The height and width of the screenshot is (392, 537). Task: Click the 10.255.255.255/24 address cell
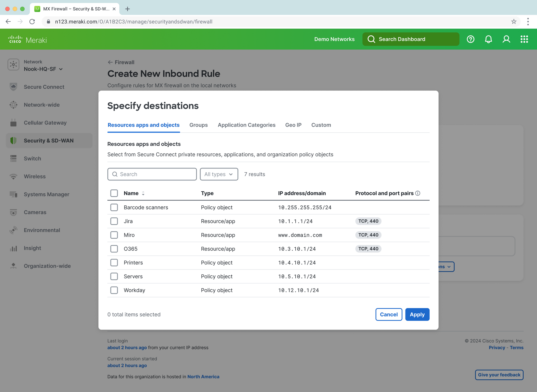pyautogui.click(x=305, y=207)
